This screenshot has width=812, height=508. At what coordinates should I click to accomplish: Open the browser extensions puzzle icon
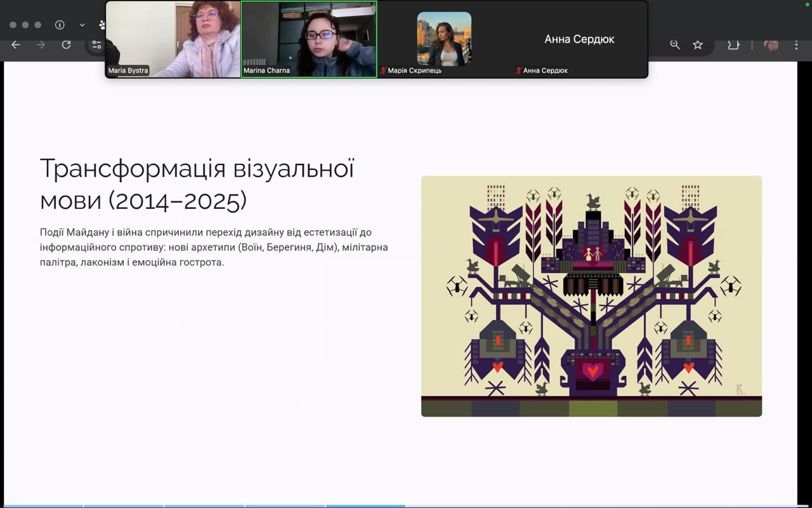733,44
